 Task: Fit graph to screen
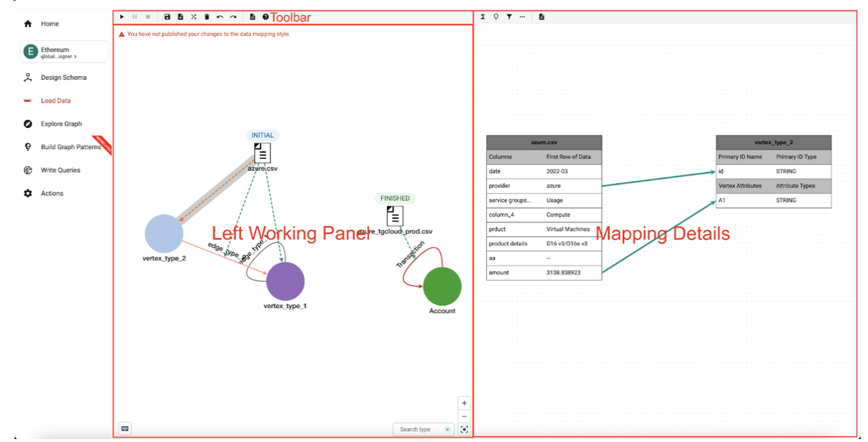(464, 430)
